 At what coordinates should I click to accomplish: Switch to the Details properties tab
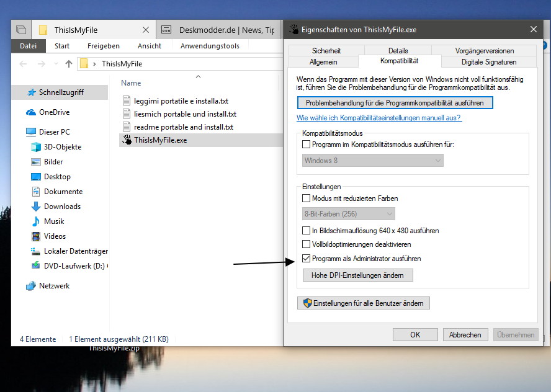coord(398,51)
